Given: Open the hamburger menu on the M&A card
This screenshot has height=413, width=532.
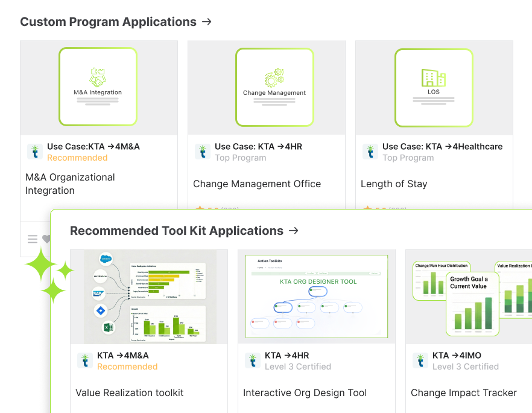Looking at the screenshot, I should pos(33,239).
